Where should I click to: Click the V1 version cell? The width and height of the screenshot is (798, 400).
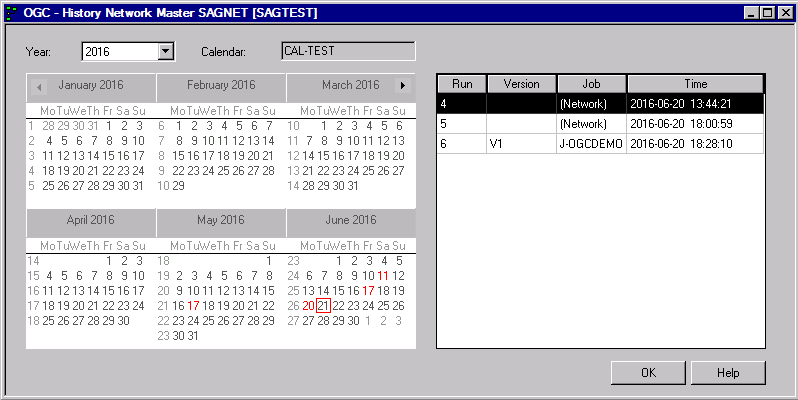[x=522, y=144]
